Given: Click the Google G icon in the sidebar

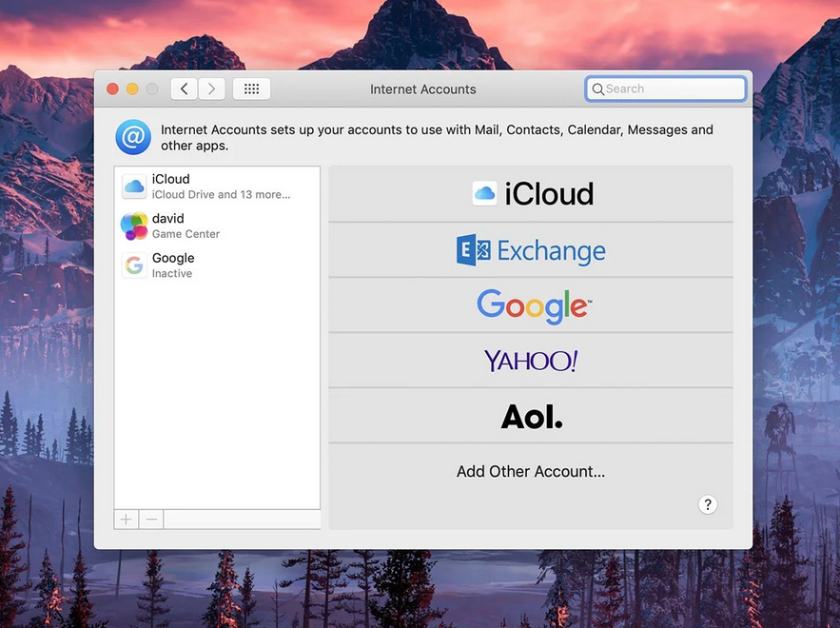Looking at the screenshot, I should tap(134, 265).
